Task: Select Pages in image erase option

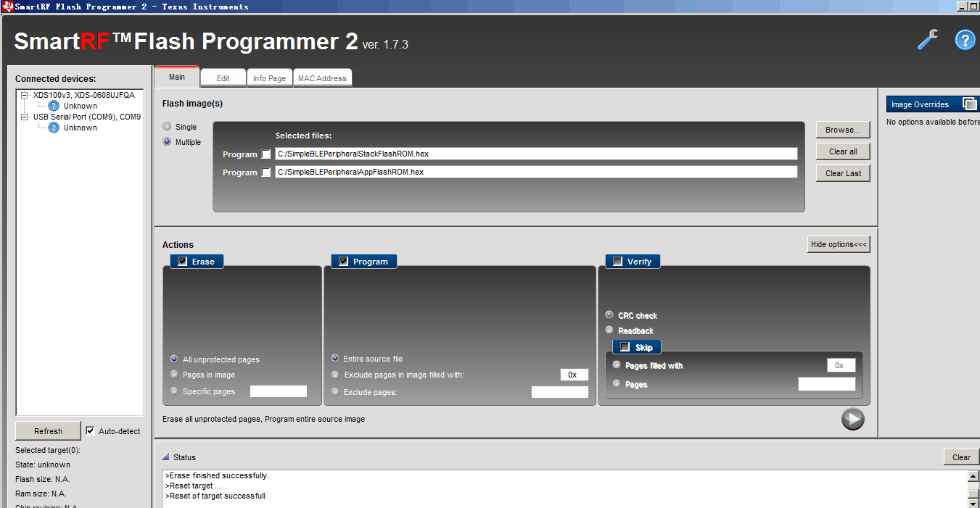Action: click(x=174, y=374)
